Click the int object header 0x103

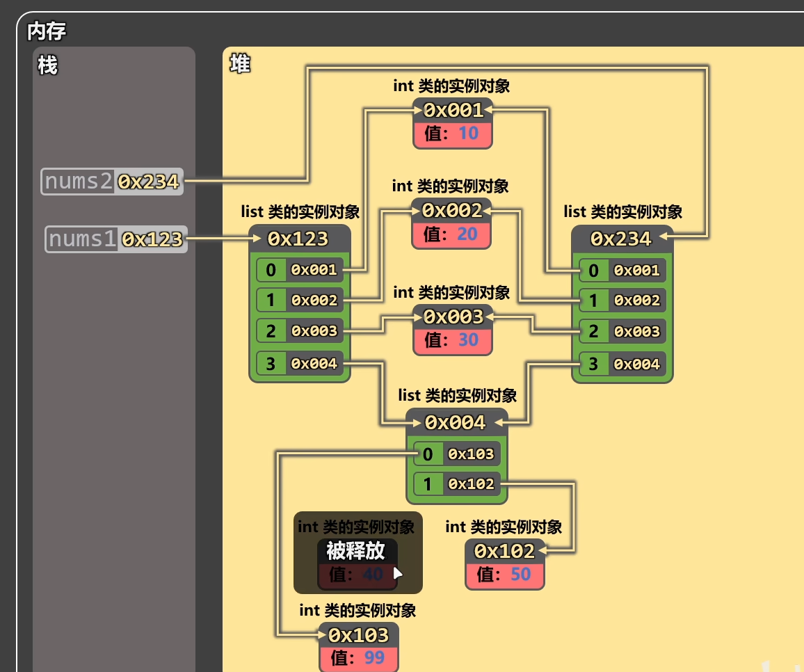tap(359, 635)
